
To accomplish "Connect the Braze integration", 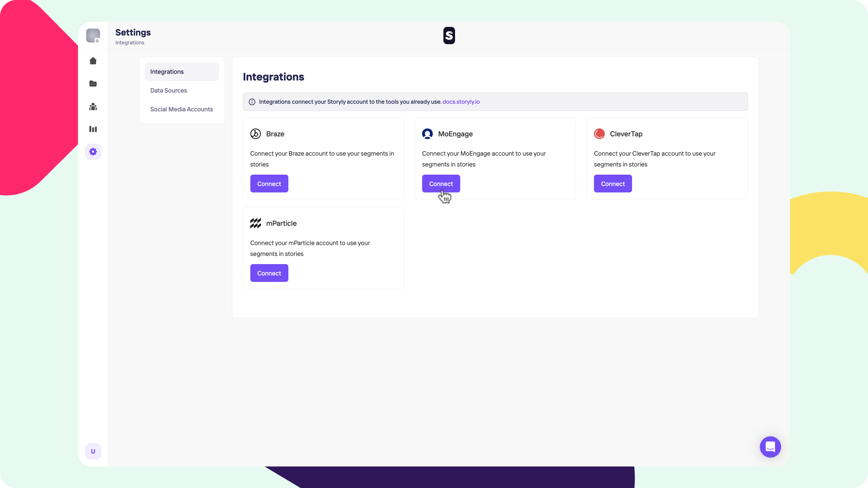I will 269,183.
